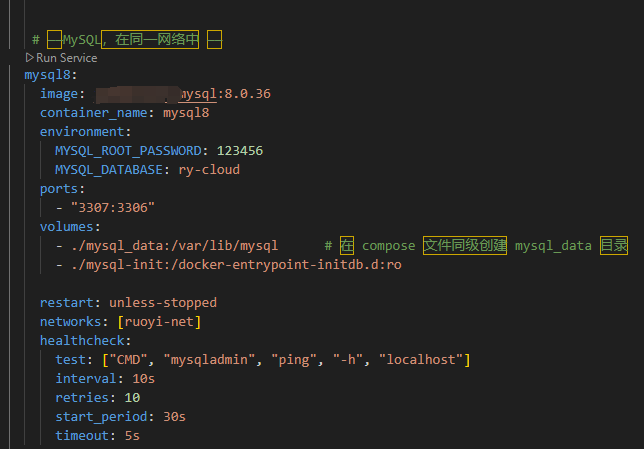Click the test: key
Screen dimensions: 644x449
click(74, 359)
